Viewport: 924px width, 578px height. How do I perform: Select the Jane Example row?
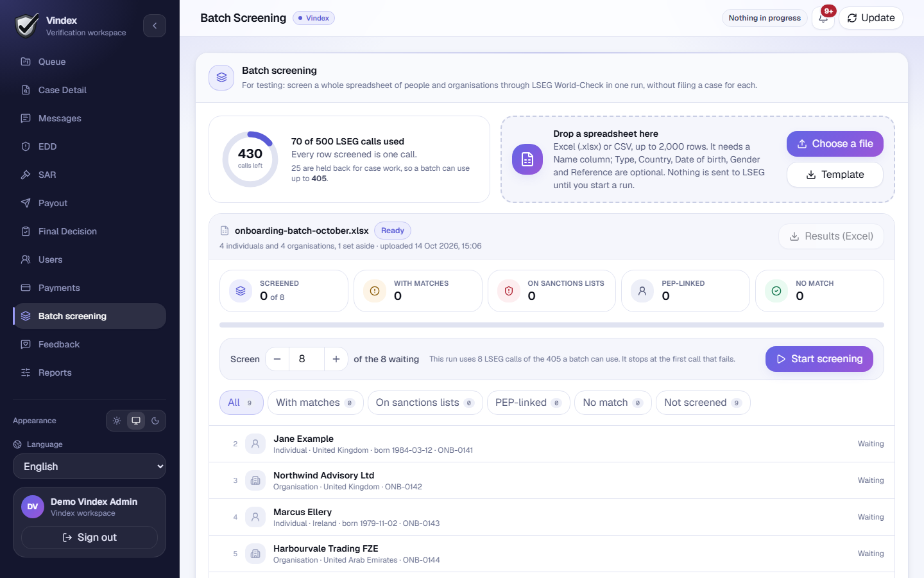click(x=552, y=444)
